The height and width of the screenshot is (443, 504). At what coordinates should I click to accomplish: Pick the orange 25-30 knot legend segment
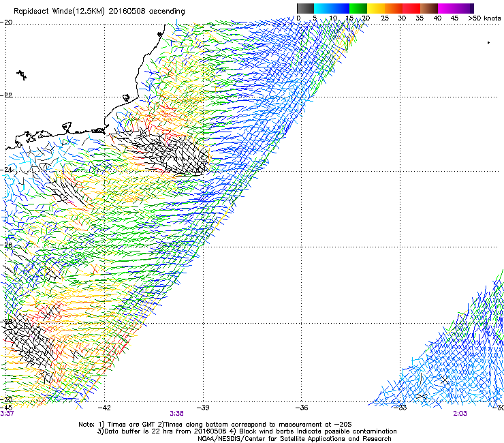point(394,8)
